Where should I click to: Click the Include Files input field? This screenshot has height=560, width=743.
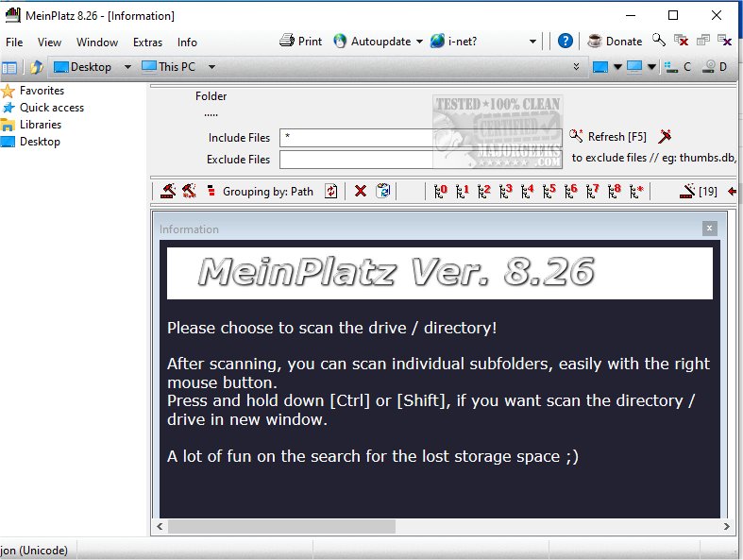[x=420, y=138]
